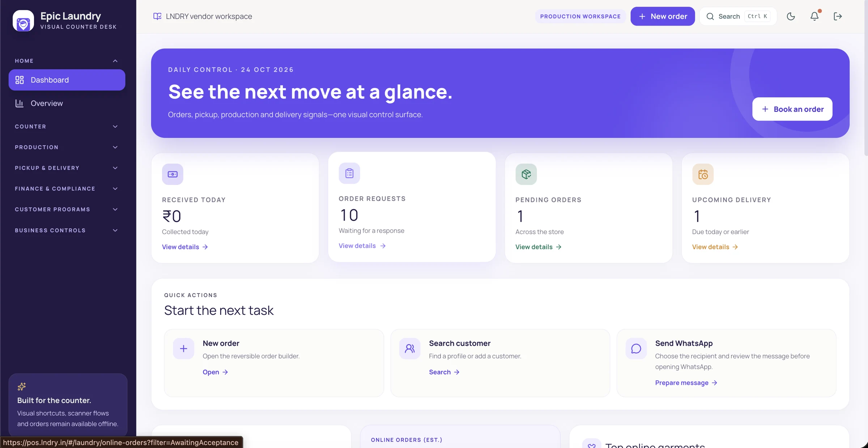Click the Received Today cash icon
868x448 pixels.
pos(173,174)
